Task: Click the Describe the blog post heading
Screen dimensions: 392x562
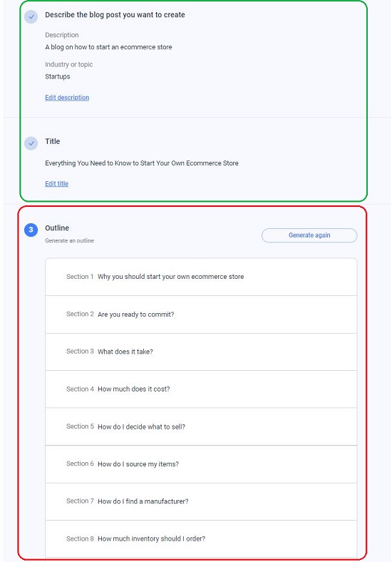Action: (115, 15)
